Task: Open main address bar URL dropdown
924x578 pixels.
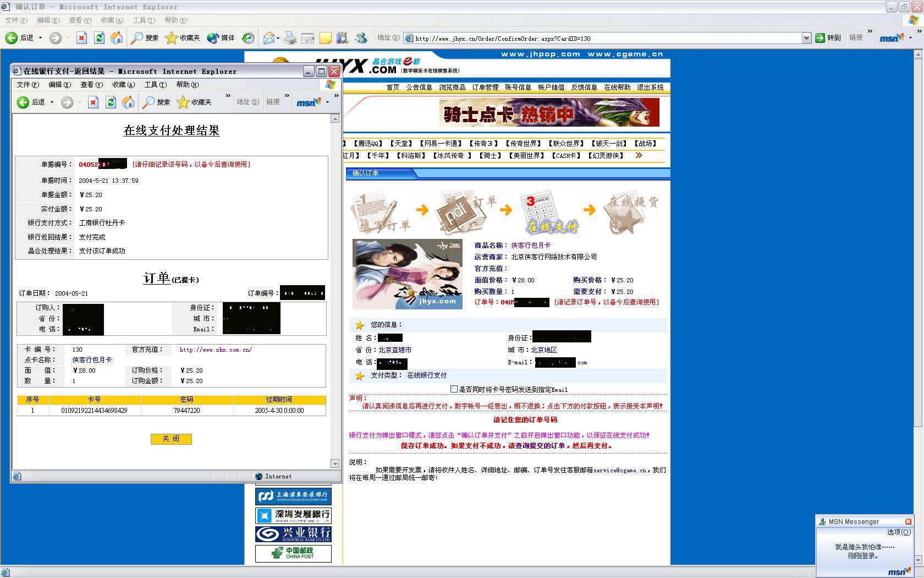Action: pyautogui.click(x=806, y=38)
